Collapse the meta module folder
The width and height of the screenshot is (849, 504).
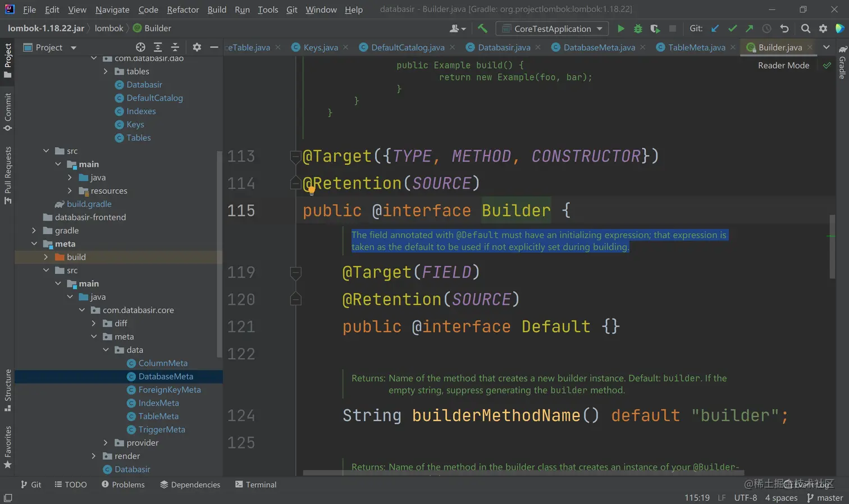tap(34, 244)
